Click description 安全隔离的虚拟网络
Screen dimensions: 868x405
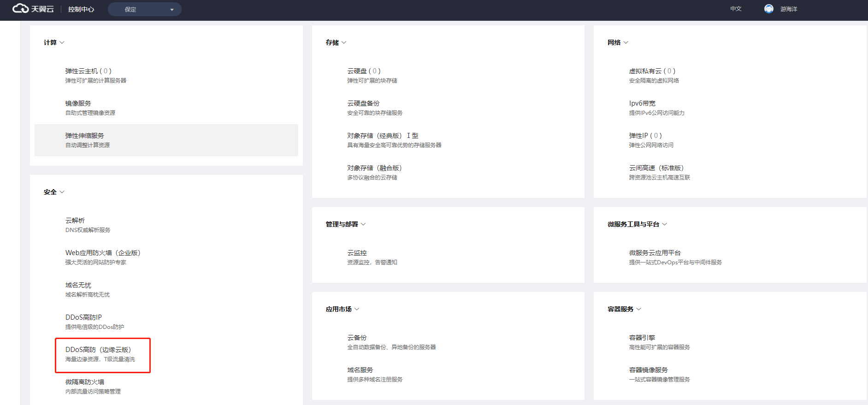pos(654,81)
